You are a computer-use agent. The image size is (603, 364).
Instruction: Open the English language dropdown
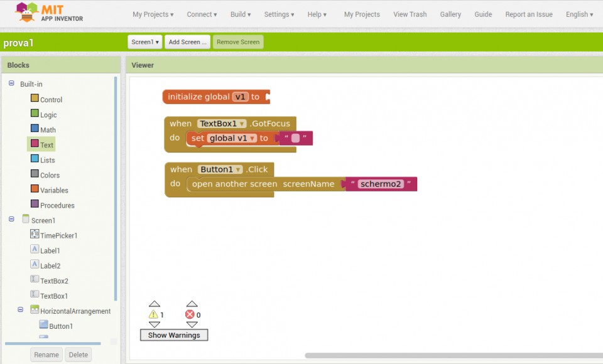(x=578, y=14)
